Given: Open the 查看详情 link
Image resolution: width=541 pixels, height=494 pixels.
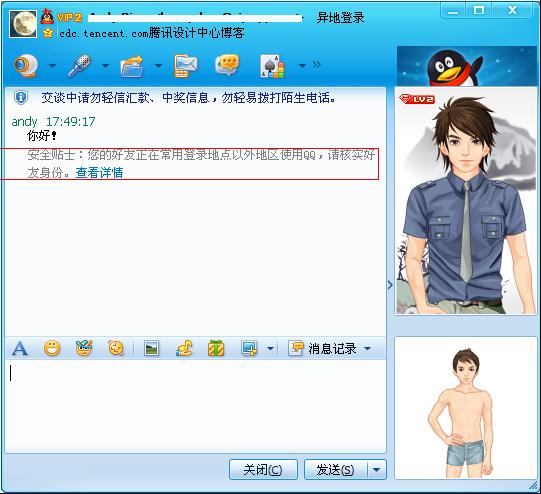Looking at the screenshot, I should (99, 172).
